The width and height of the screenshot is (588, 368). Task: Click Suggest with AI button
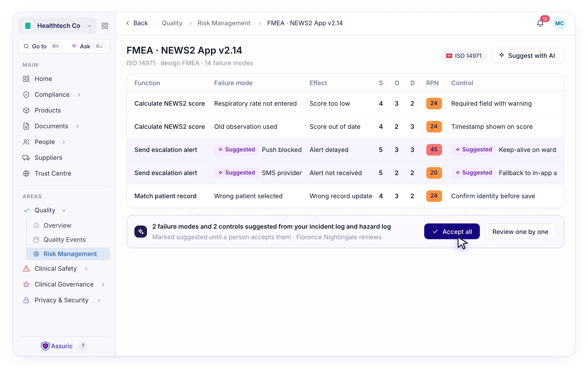[528, 56]
